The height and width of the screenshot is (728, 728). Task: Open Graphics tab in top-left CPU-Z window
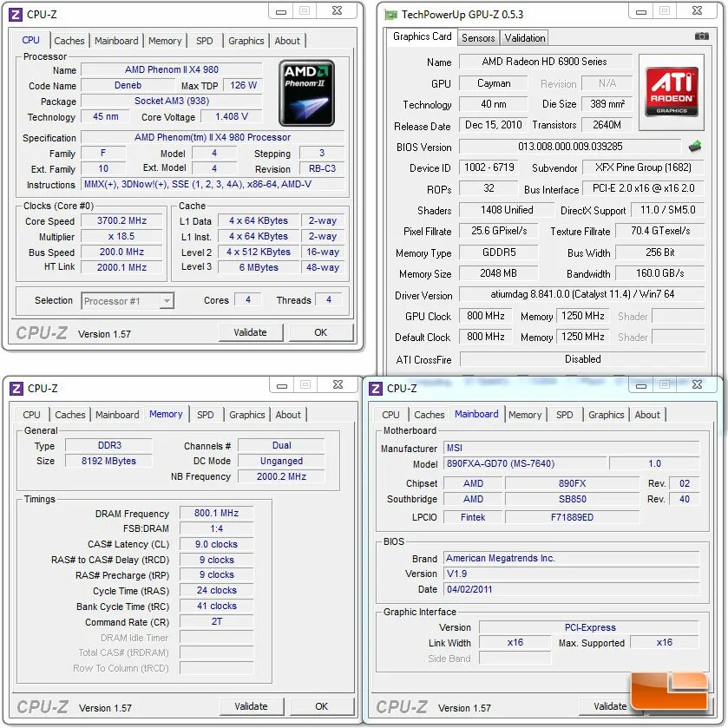coord(246,41)
